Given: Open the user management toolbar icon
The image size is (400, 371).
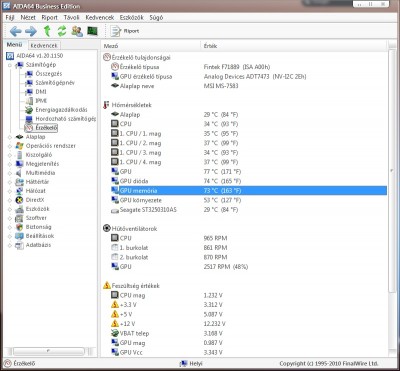Looking at the screenshot, I should pyautogui.click(x=77, y=31).
